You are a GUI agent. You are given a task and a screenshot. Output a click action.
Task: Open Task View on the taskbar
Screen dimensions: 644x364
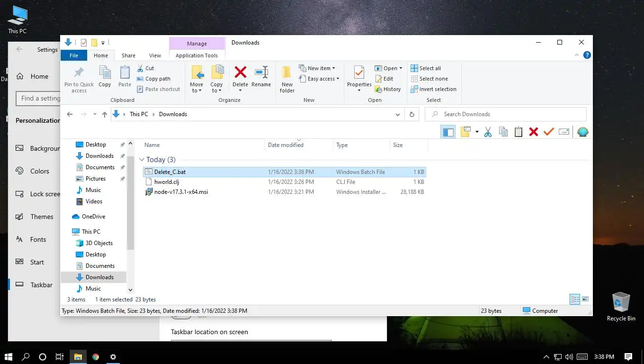(x=60, y=357)
